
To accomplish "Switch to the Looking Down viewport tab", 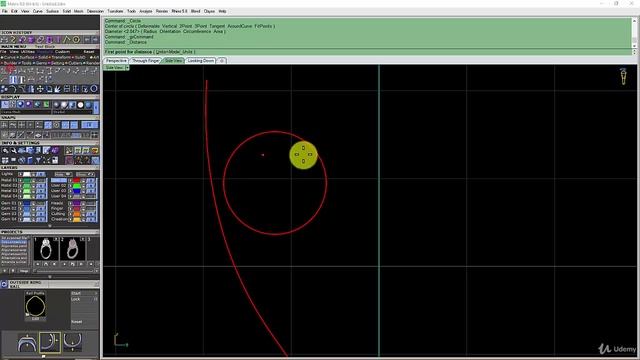I will [201, 60].
